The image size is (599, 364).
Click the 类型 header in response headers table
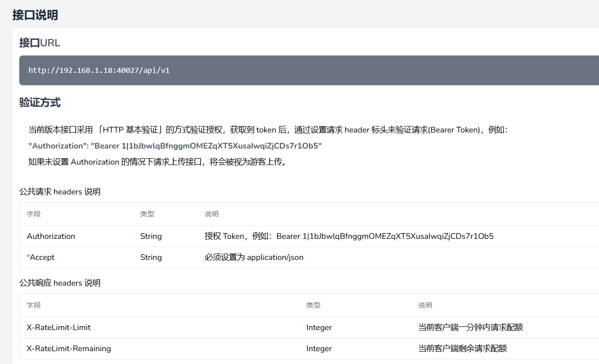tap(313, 305)
